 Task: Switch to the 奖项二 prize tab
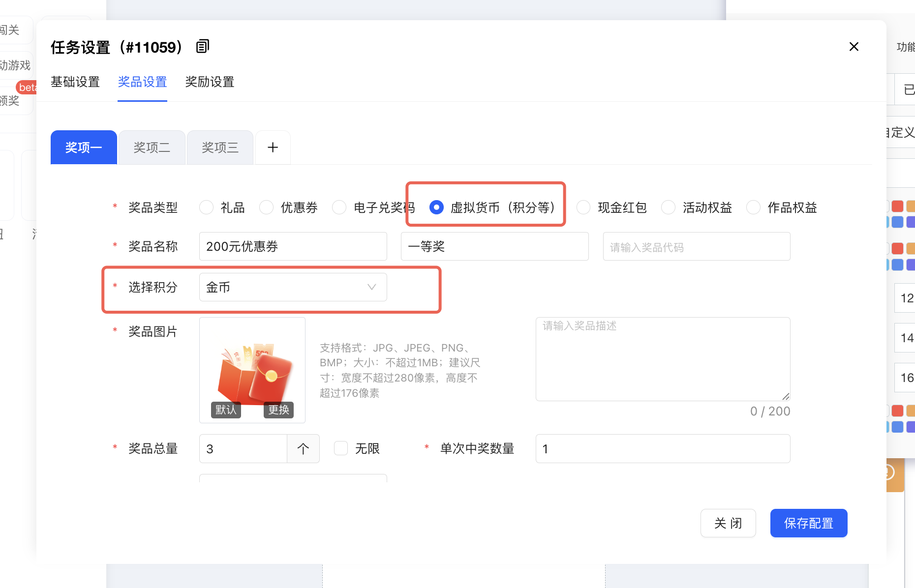[x=152, y=147]
